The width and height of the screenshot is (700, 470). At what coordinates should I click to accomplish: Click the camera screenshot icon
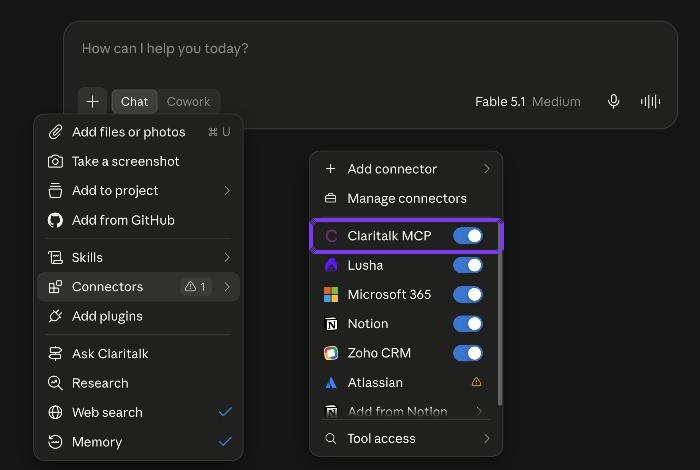click(55, 161)
